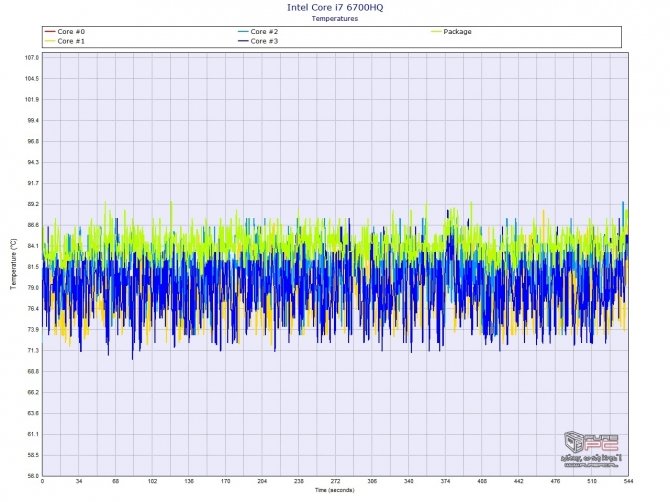The height and width of the screenshot is (502, 670).
Task: Click the 204 time axis tick label
Action: 262,481
